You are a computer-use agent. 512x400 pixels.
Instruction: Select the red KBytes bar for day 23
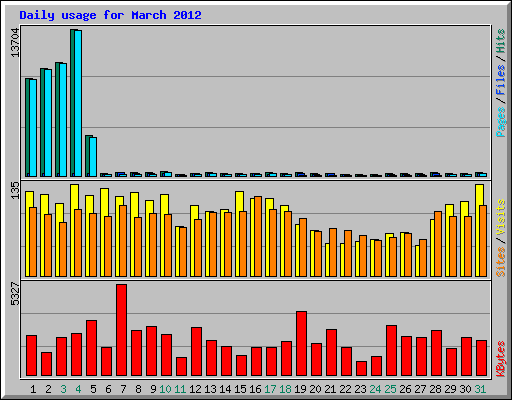(362, 369)
